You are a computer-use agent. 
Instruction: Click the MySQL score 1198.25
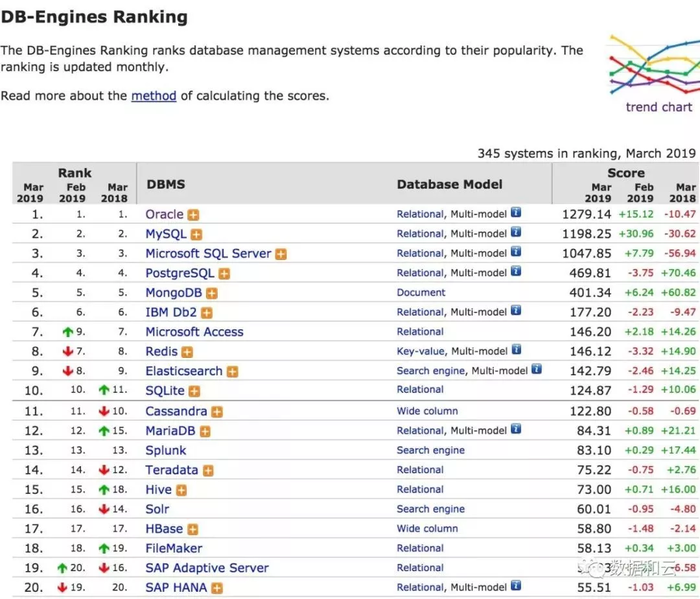tap(586, 234)
